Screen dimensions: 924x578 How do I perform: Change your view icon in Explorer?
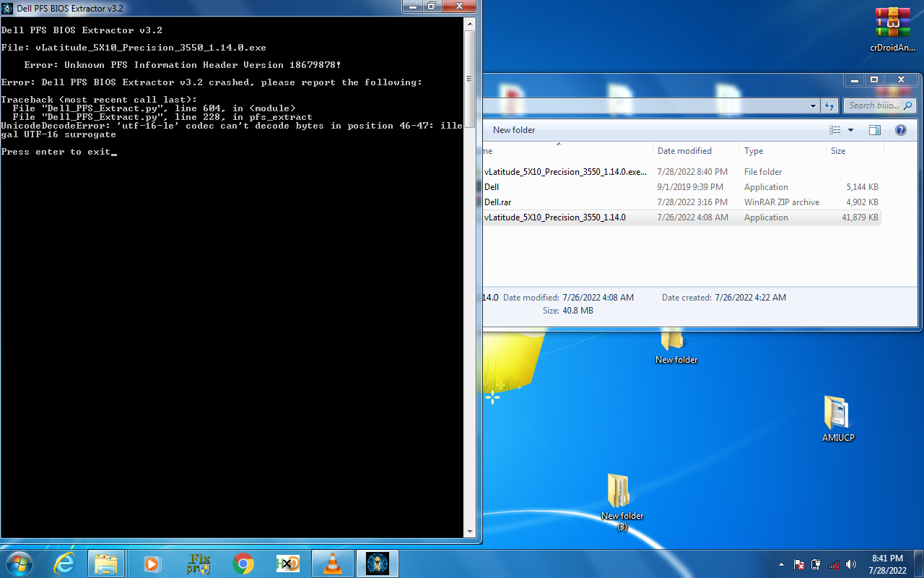(x=835, y=130)
